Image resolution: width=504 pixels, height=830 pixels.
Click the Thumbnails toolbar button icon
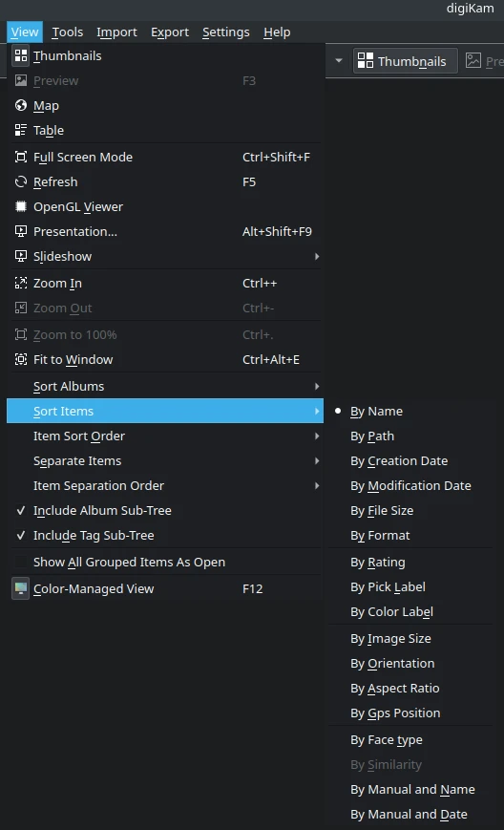pyautogui.click(x=366, y=61)
